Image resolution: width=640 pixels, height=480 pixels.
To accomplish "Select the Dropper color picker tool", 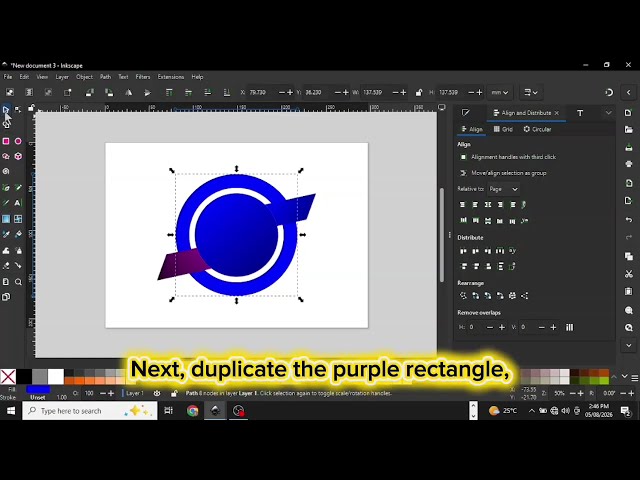I will (x=6, y=234).
